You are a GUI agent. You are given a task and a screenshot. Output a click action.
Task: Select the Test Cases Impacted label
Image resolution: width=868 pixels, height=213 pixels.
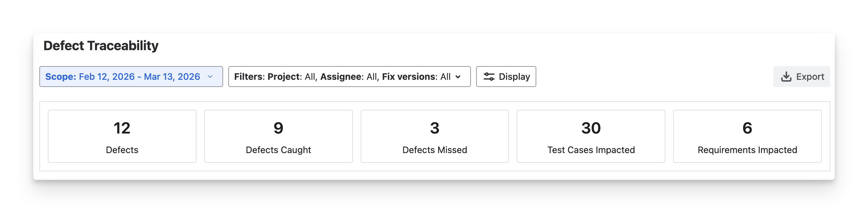pyautogui.click(x=591, y=150)
